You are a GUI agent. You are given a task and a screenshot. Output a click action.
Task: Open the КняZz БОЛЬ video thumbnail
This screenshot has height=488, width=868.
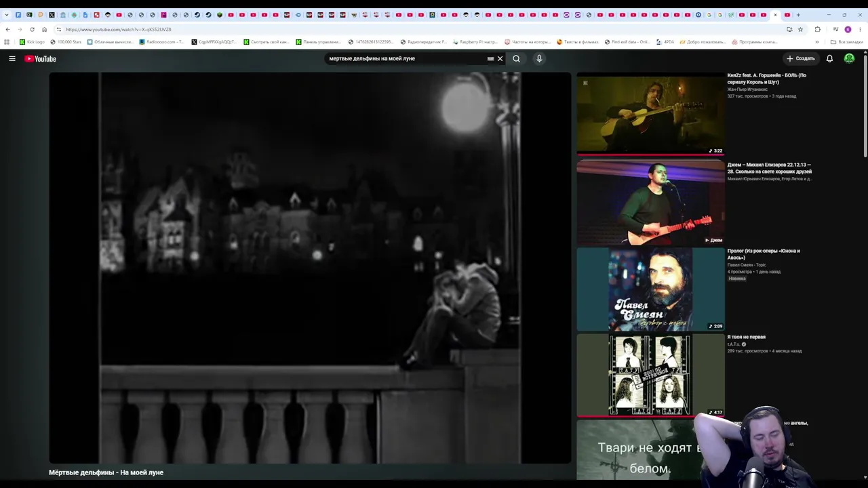650,114
